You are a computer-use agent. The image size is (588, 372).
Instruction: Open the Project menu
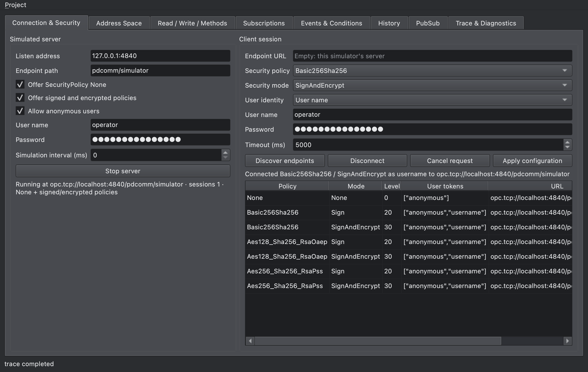tap(15, 5)
